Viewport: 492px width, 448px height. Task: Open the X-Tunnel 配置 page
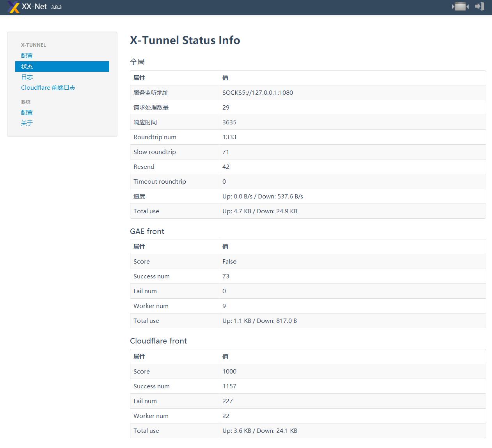tap(27, 55)
